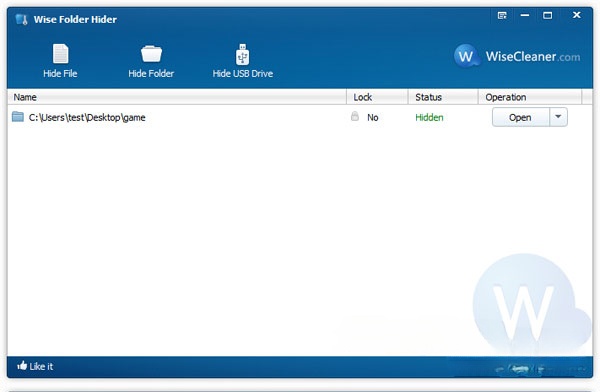This screenshot has height=392, width=600.
Task: Select the C:\Users\test\Desktop\game row
Action: point(300,117)
